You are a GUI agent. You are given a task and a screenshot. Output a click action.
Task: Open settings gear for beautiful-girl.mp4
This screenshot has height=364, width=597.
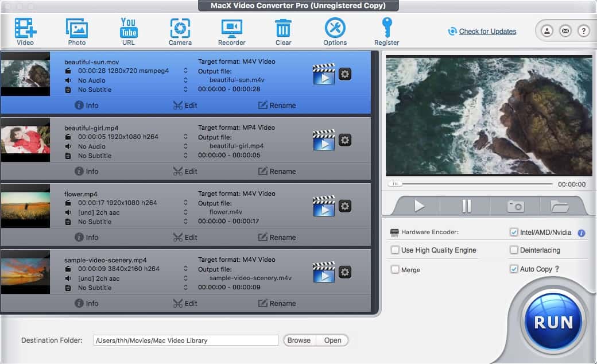(344, 140)
